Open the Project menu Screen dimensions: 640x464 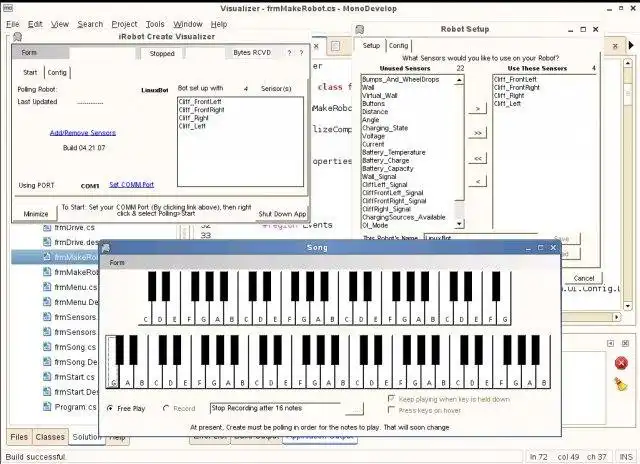[124, 24]
